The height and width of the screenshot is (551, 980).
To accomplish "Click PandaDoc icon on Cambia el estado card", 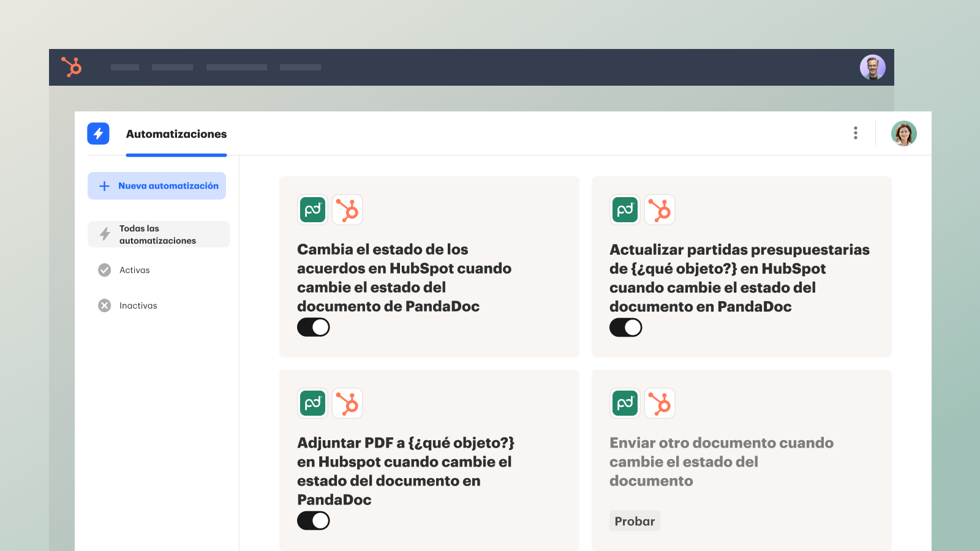I will click(x=313, y=210).
